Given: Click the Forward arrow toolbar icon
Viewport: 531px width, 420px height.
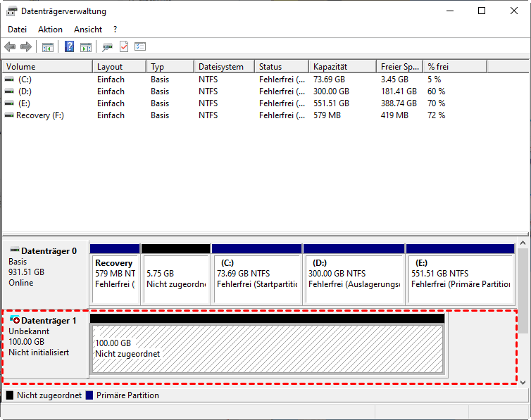Looking at the screenshot, I should tap(26, 46).
